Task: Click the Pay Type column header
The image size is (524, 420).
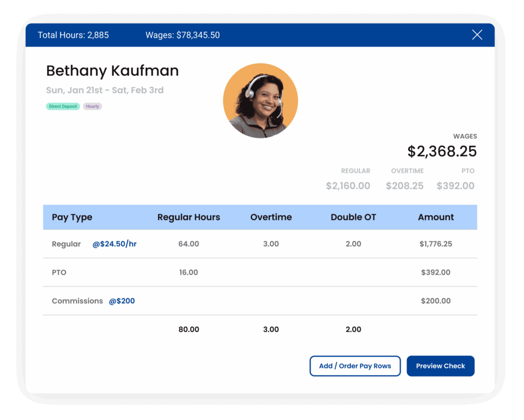Action: click(x=72, y=217)
